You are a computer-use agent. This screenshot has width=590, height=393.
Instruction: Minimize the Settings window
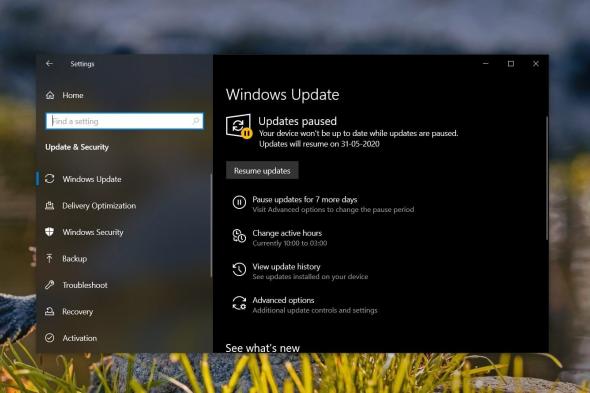coord(486,64)
